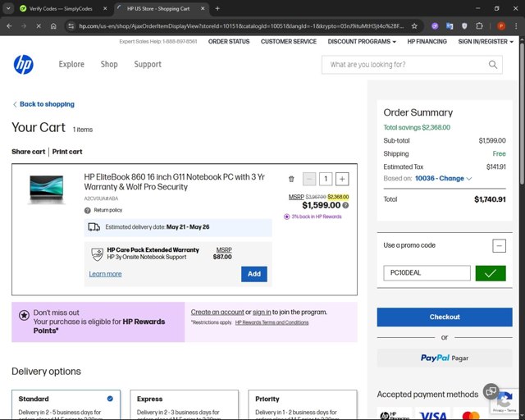Open tab search dropdown arrow
This screenshot has width=525, height=420.
(8, 9)
